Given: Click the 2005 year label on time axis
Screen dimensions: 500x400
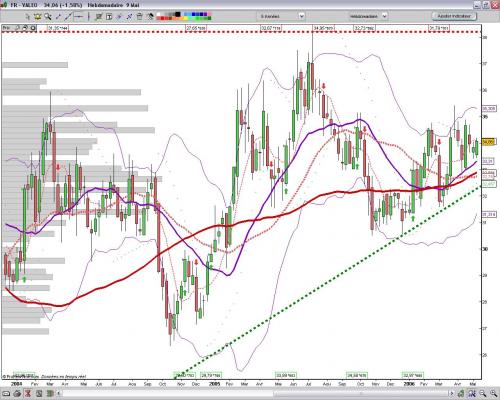Looking at the screenshot, I should point(214,384).
